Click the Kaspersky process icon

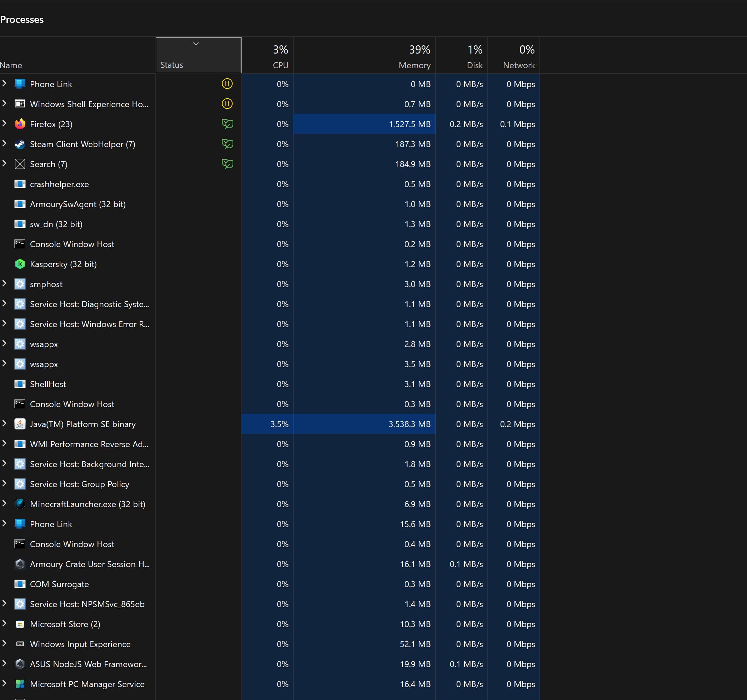[x=20, y=264]
